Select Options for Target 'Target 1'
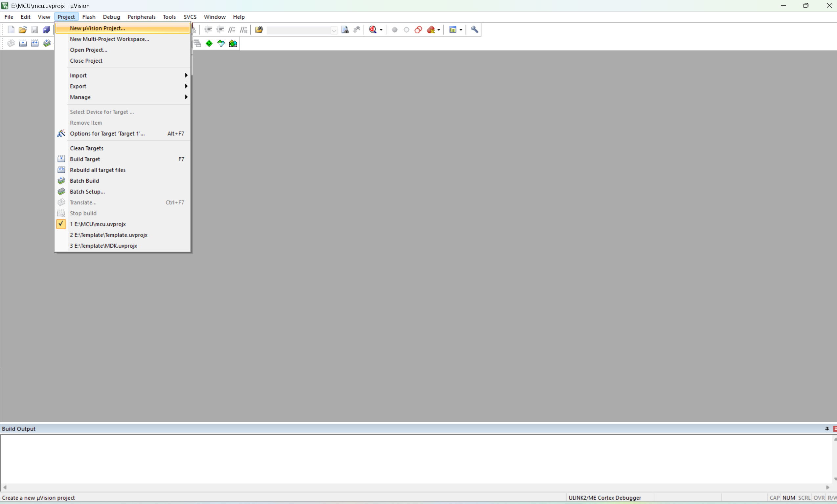 (x=107, y=134)
